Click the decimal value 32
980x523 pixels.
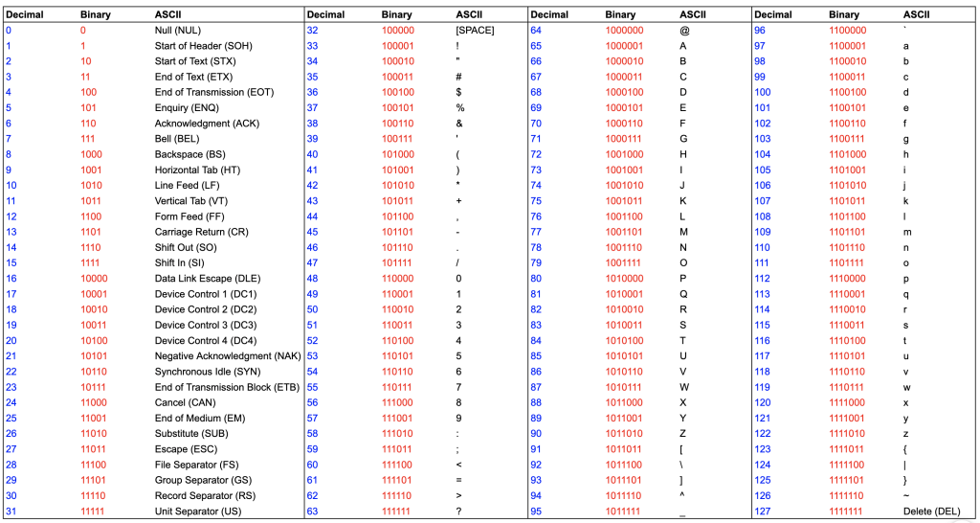[312, 31]
